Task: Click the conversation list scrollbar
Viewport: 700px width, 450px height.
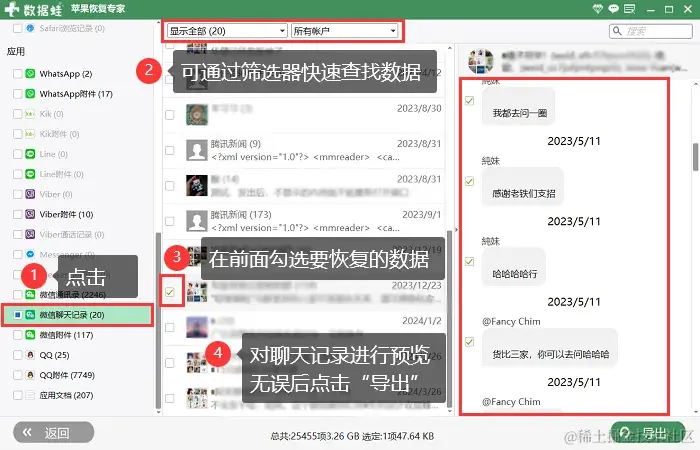Action: (450, 319)
